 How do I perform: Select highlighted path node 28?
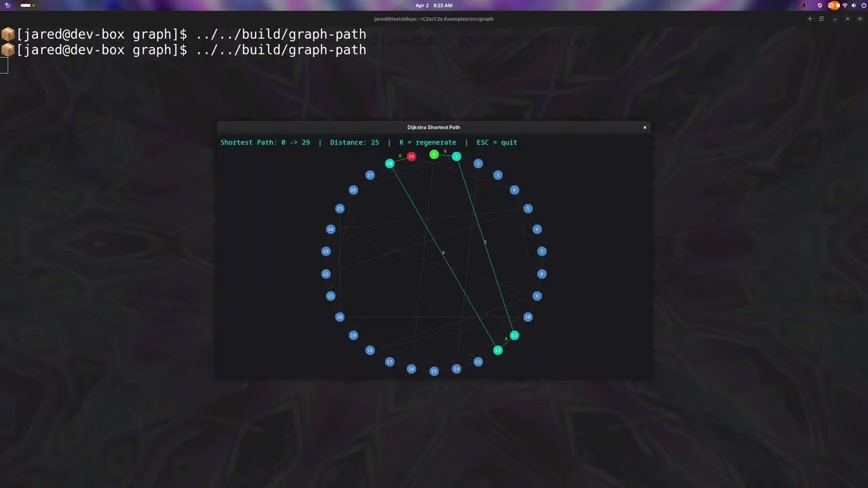(389, 163)
